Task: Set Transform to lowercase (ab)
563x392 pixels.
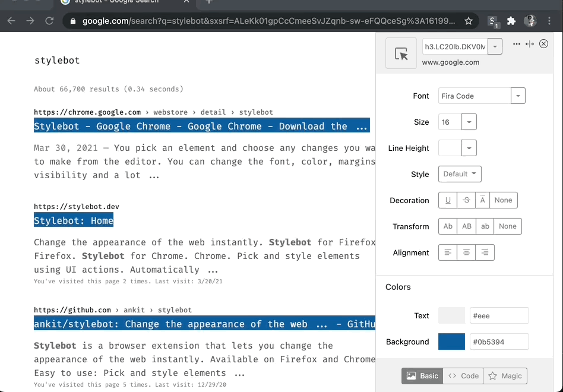Action: click(485, 226)
